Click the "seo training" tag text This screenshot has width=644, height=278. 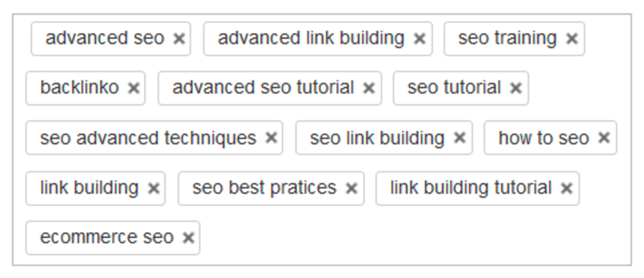coord(507,38)
